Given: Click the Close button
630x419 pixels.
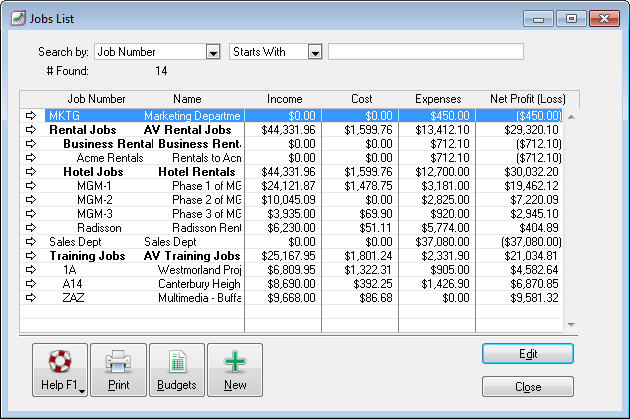Looking at the screenshot, I should [528, 387].
